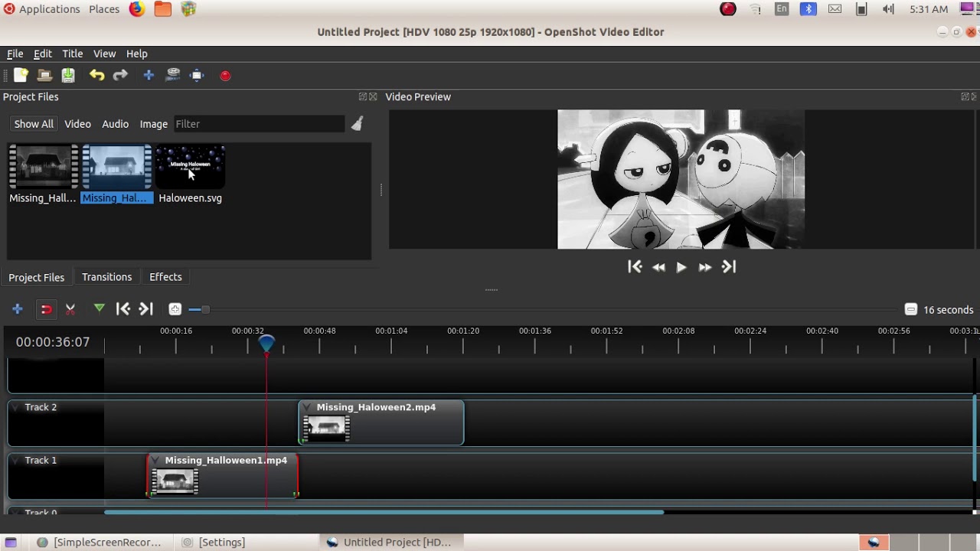This screenshot has width=980, height=551.
Task: Select Missing_Halloween1.mp4 clip on Track 1
Action: 222,475
